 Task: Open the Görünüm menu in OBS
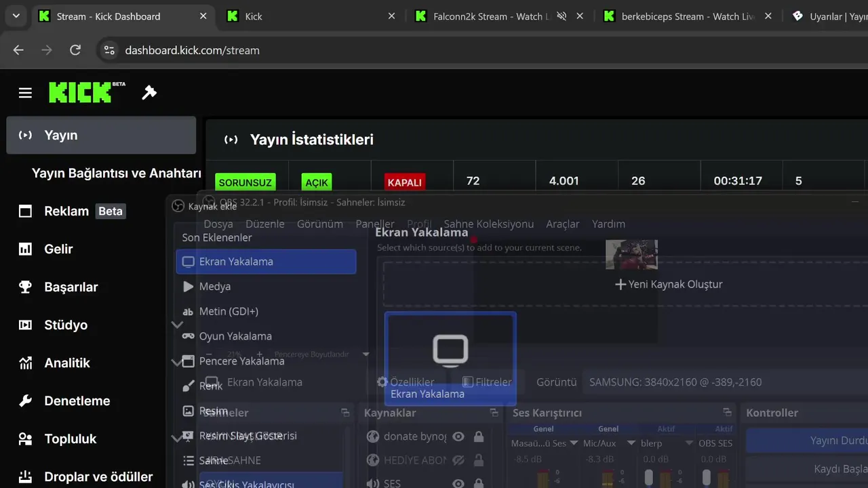click(320, 224)
